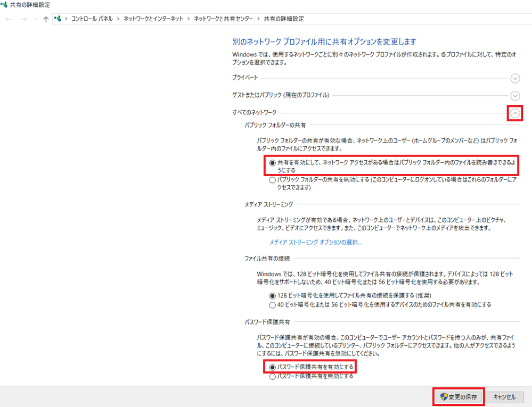The image size is (532, 407).
Task: Select パブリック フォルダーの共有を無効にする option
Action: pyautogui.click(x=272, y=180)
